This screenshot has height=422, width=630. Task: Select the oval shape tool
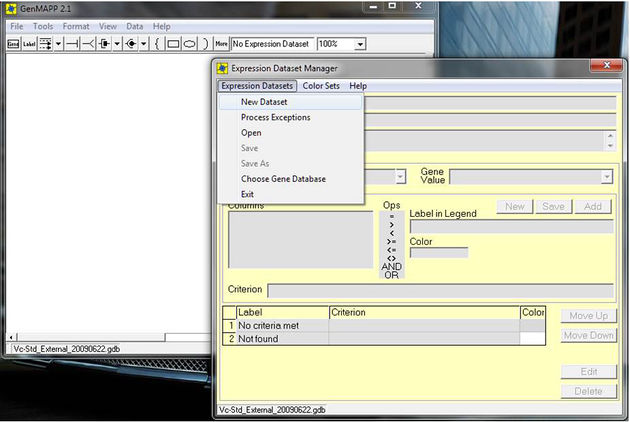(x=190, y=44)
